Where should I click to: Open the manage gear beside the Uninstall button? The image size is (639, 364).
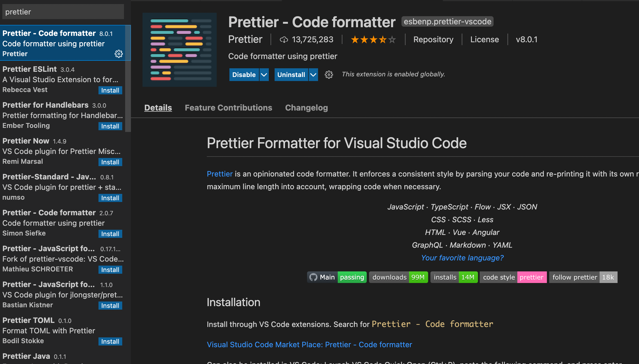tap(329, 75)
